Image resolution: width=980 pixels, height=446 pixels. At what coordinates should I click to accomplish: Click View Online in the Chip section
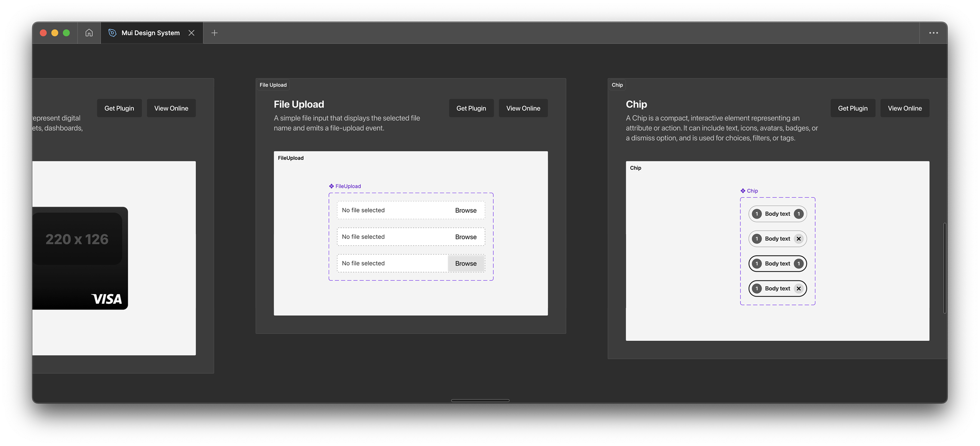[904, 108]
